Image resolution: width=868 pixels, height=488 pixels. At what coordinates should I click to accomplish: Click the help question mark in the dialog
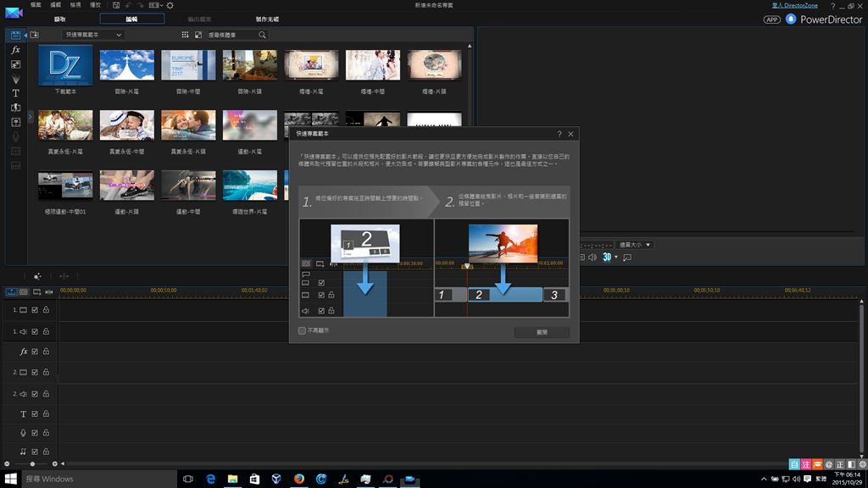tap(559, 134)
